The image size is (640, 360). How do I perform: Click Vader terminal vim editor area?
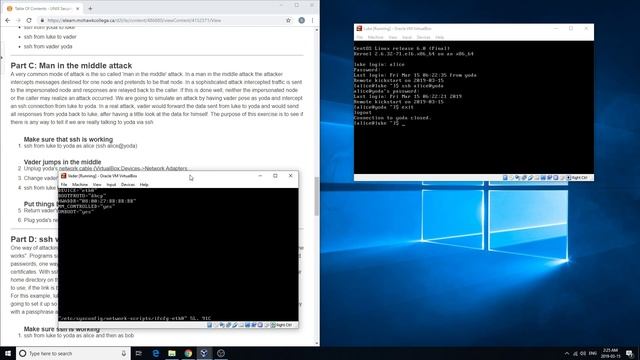click(x=178, y=254)
